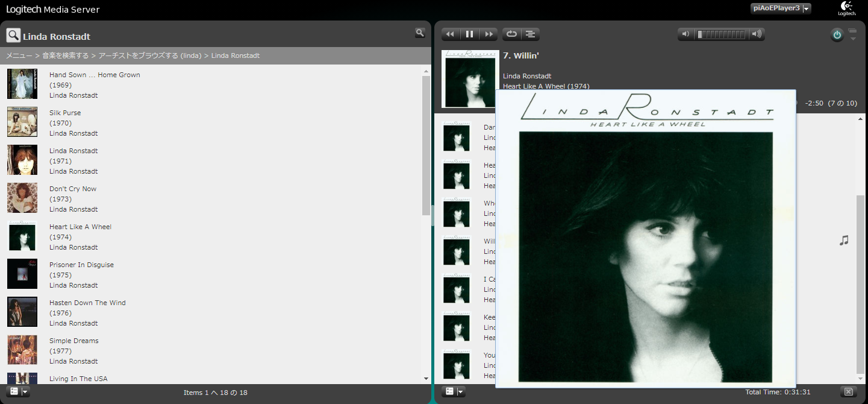Open left panel view options dropdown
This screenshot has height=404, width=868.
click(18, 392)
